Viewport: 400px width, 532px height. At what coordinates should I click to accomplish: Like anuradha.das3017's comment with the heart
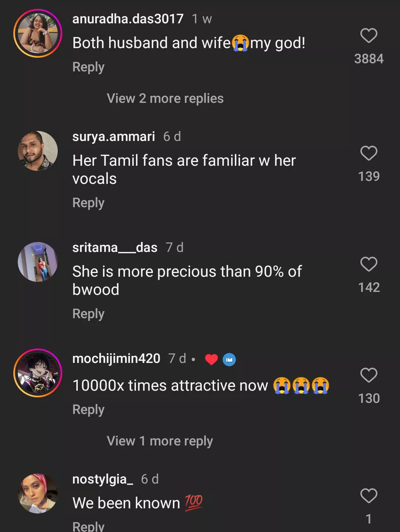point(369,36)
